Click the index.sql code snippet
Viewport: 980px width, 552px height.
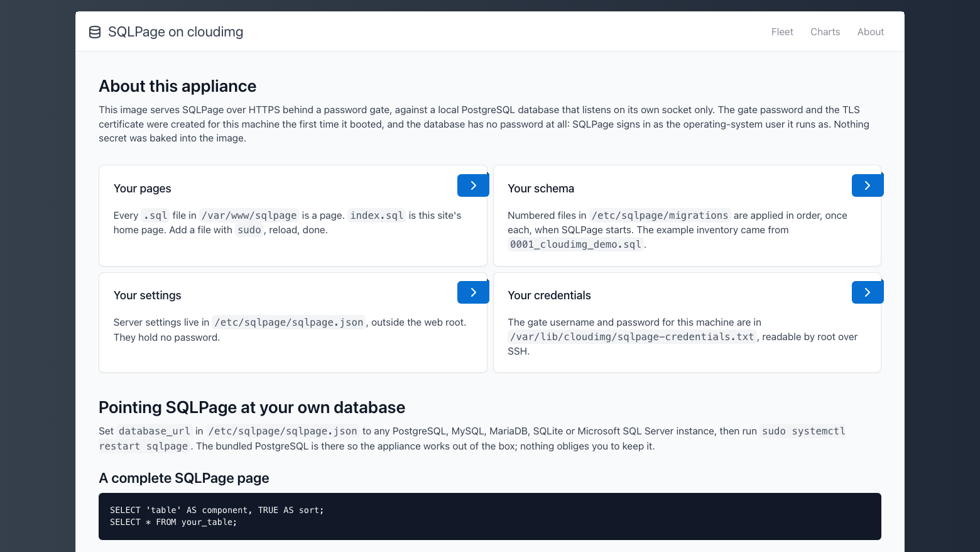(377, 216)
